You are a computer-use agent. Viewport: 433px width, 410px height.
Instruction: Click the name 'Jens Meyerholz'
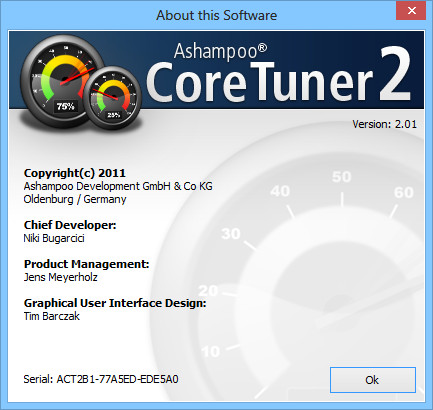tap(61, 277)
